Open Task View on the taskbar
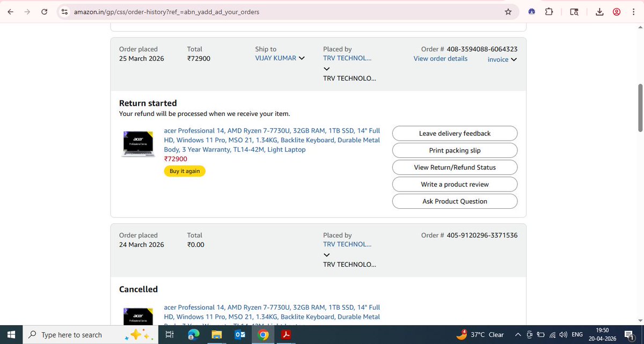 [x=169, y=334]
